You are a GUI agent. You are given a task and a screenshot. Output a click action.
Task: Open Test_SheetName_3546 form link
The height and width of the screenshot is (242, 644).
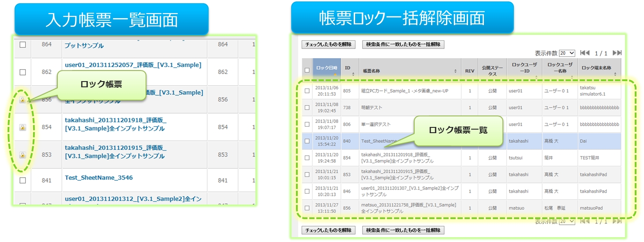point(99,178)
